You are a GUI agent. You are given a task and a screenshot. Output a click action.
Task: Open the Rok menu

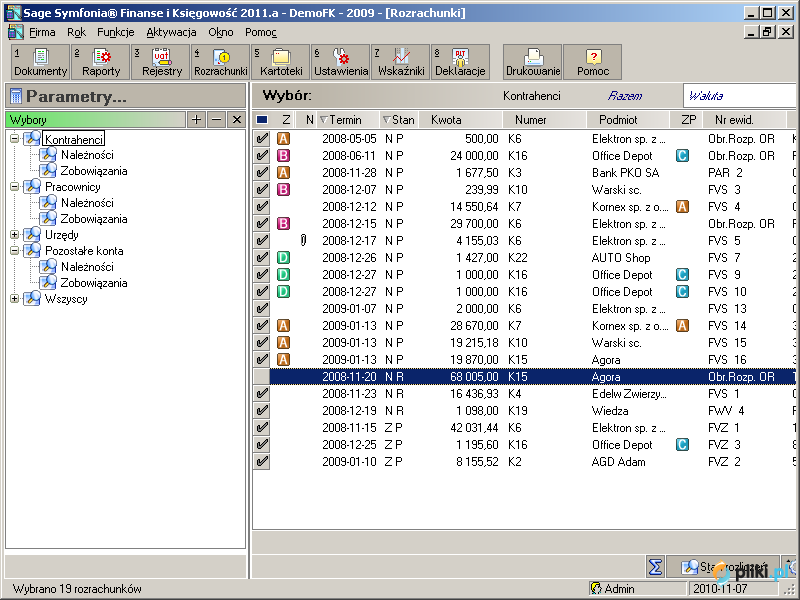pyautogui.click(x=77, y=32)
